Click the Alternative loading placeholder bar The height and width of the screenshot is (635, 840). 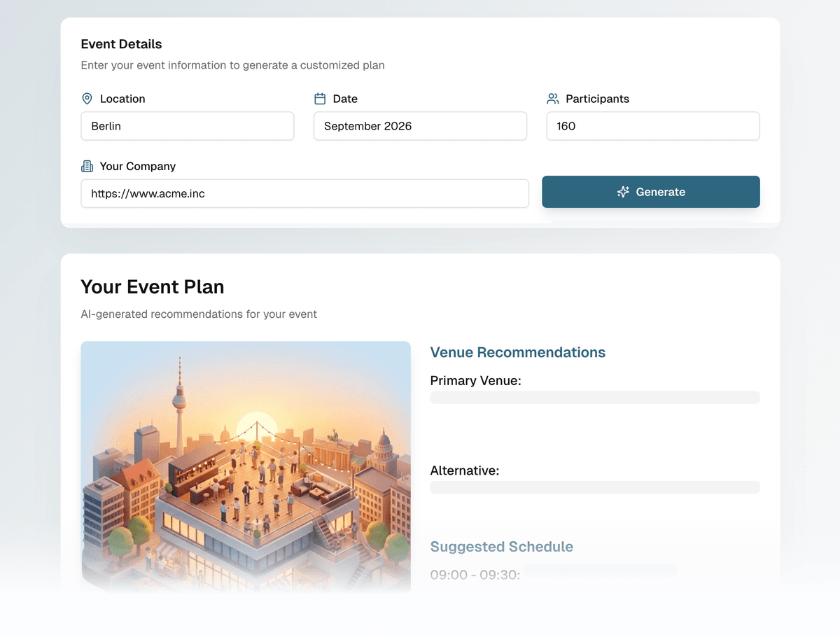click(595, 487)
